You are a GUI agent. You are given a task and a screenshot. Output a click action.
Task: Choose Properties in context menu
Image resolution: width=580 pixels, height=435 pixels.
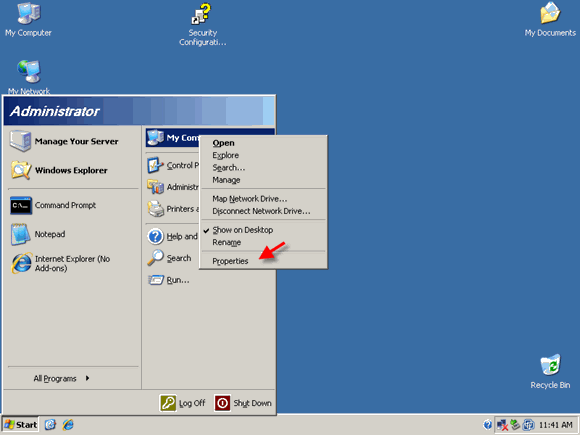(x=263, y=261)
